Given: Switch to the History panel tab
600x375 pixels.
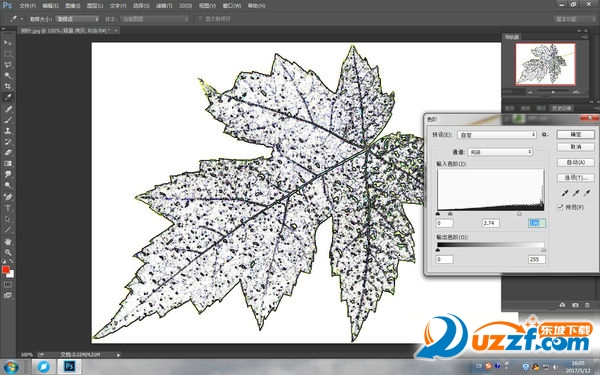Looking at the screenshot, I should coord(561,108).
